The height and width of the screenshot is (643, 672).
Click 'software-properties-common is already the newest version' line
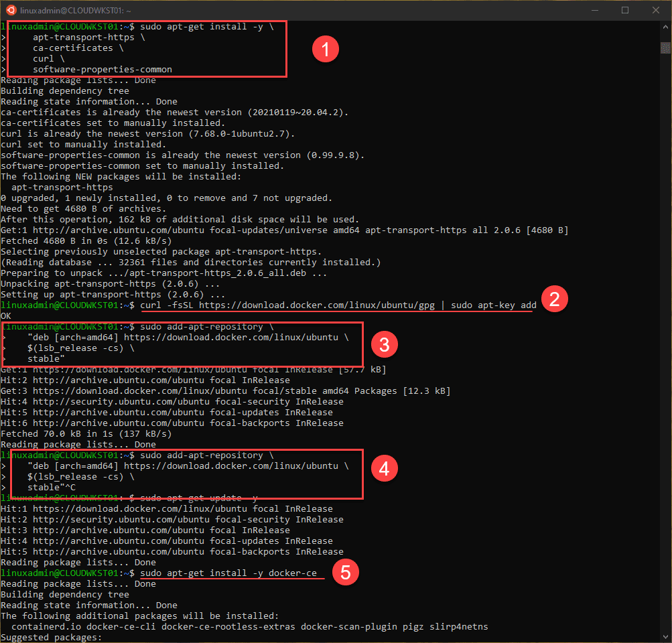click(182, 155)
